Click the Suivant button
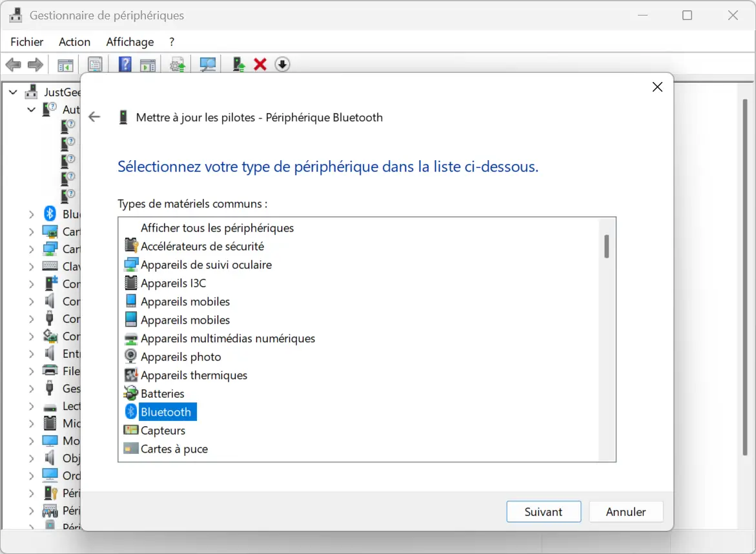Image resolution: width=756 pixels, height=554 pixels. point(544,511)
